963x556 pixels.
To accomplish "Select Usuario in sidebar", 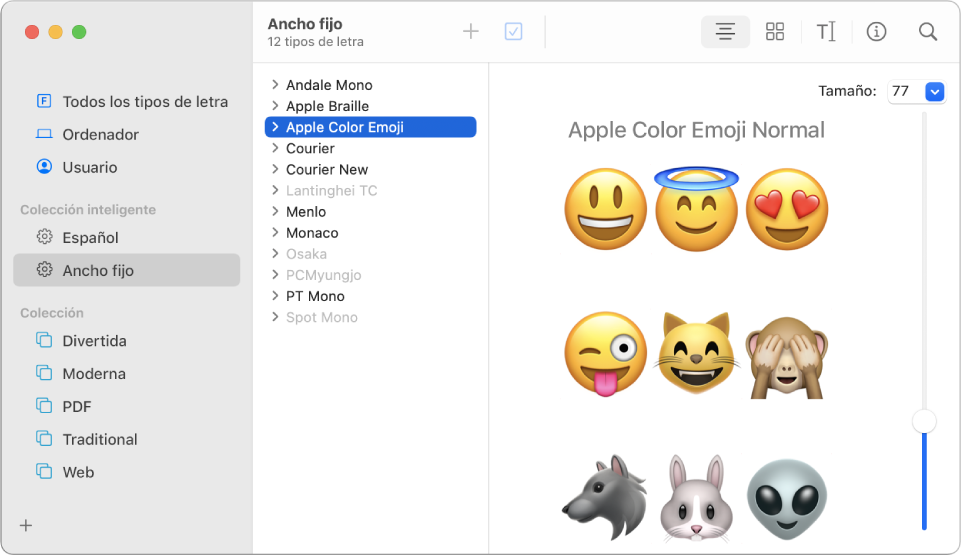I will click(x=90, y=167).
